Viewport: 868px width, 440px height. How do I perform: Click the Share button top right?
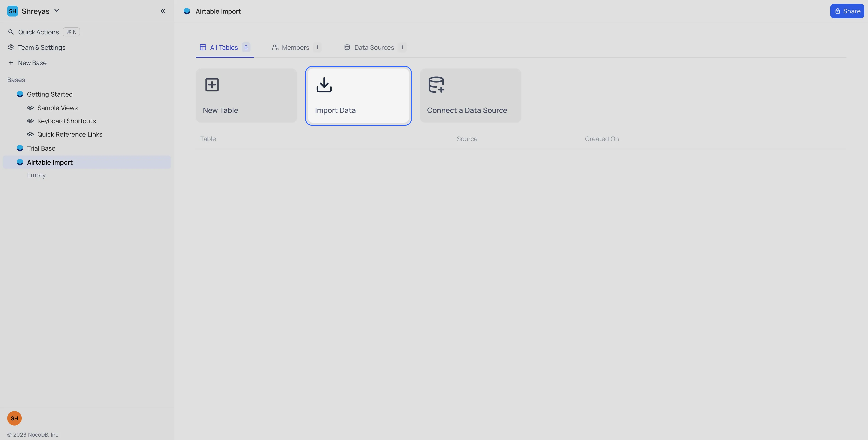pyautogui.click(x=847, y=11)
